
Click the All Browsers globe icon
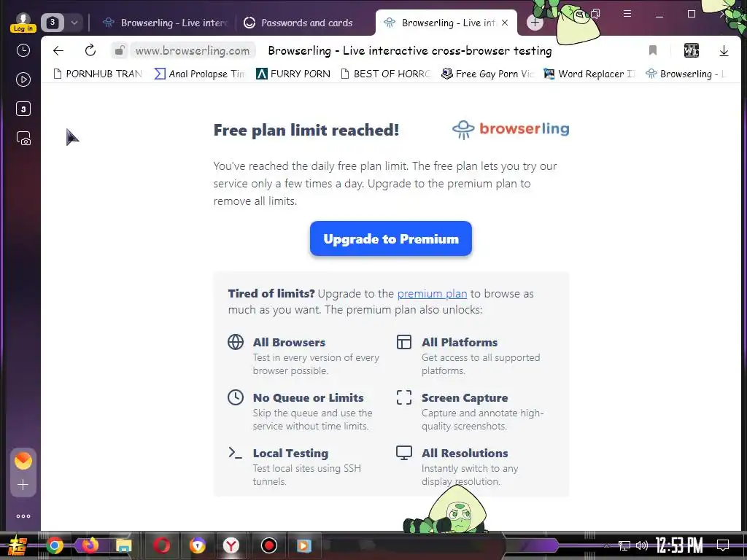click(236, 342)
